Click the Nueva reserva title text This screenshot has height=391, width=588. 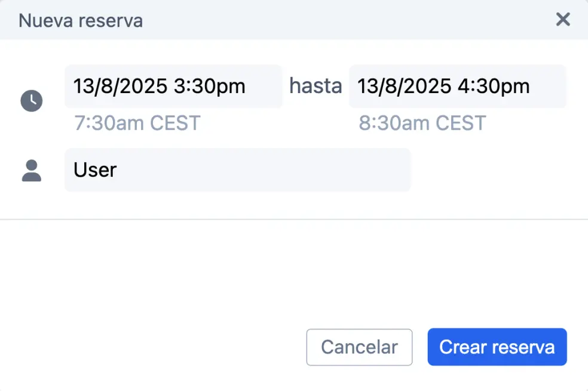tap(81, 21)
